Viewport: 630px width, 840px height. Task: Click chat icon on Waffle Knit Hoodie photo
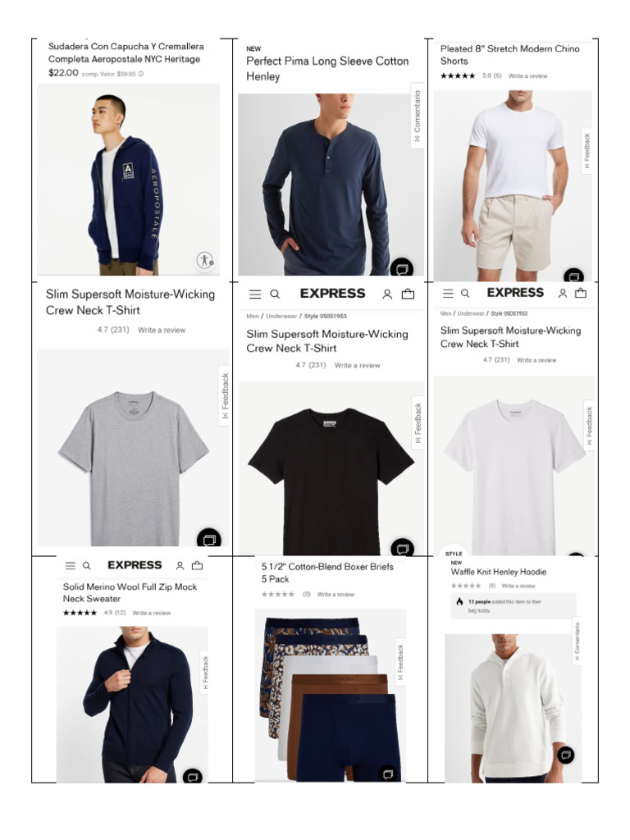(566, 755)
